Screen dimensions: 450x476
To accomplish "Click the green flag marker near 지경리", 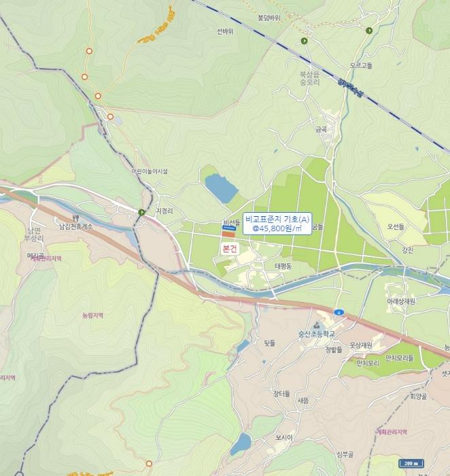I will pyautogui.click(x=141, y=212).
